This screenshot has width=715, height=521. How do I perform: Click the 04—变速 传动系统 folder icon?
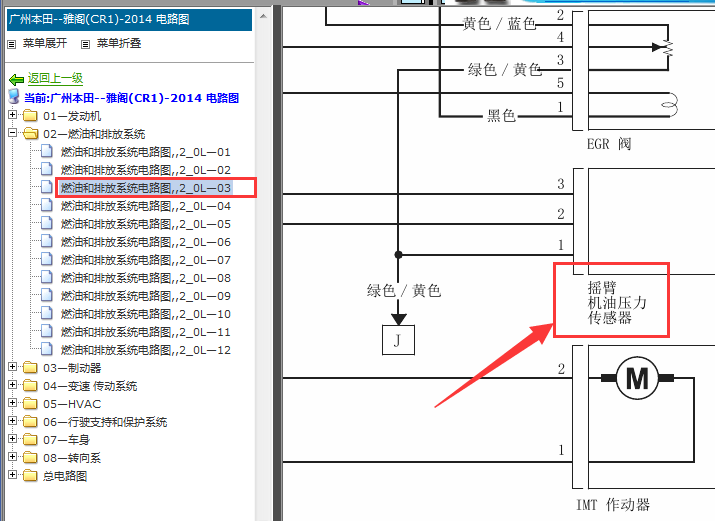coord(30,385)
